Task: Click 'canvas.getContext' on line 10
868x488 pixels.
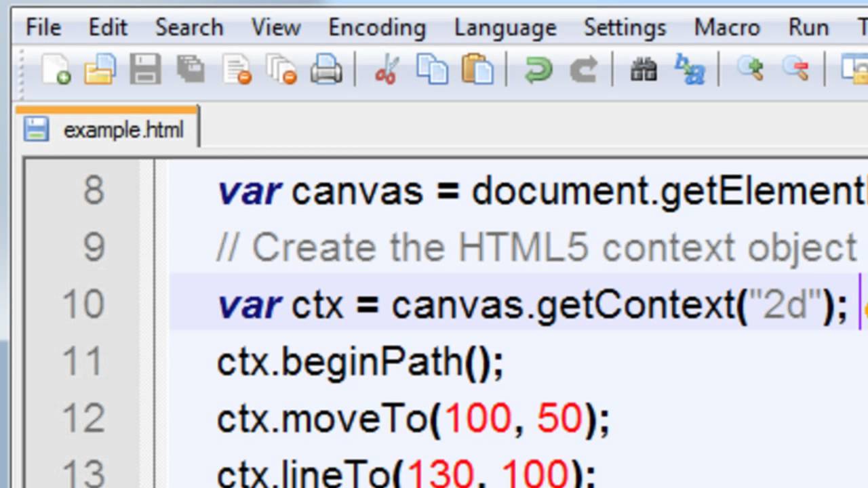Action: coord(562,306)
